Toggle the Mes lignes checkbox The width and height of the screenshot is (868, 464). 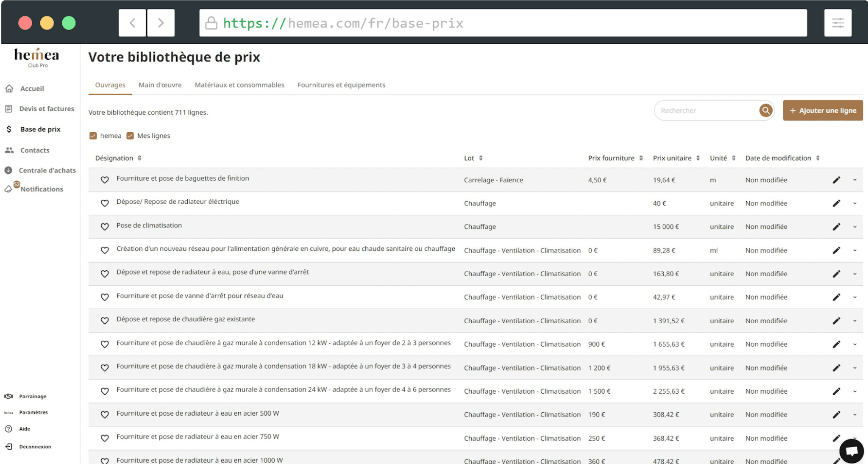130,136
